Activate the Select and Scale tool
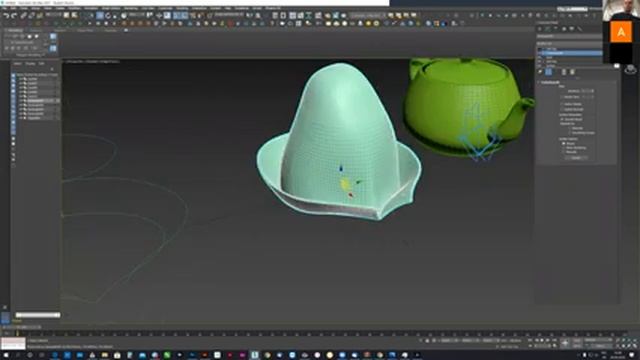This screenshot has width=640, height=360. (x=115, y=16)
